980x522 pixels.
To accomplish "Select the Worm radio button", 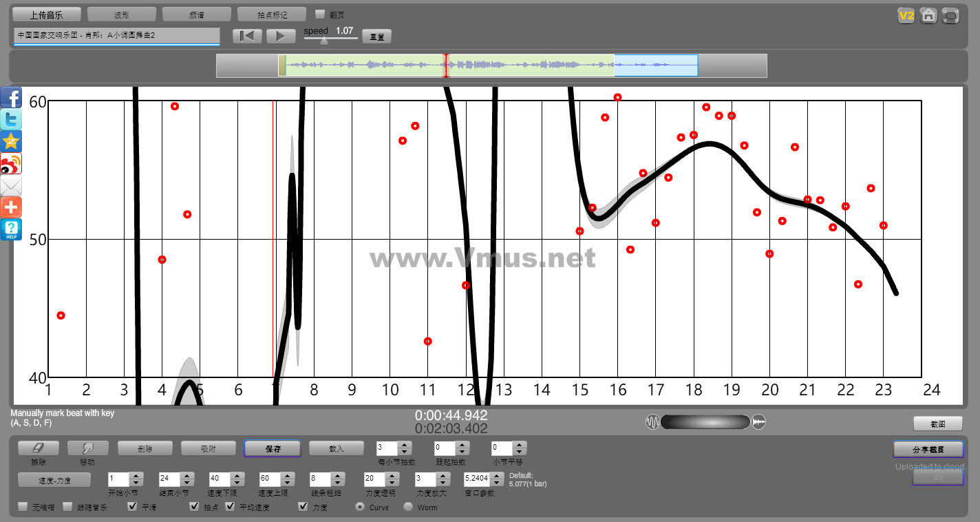I will [x=408, y=507].
